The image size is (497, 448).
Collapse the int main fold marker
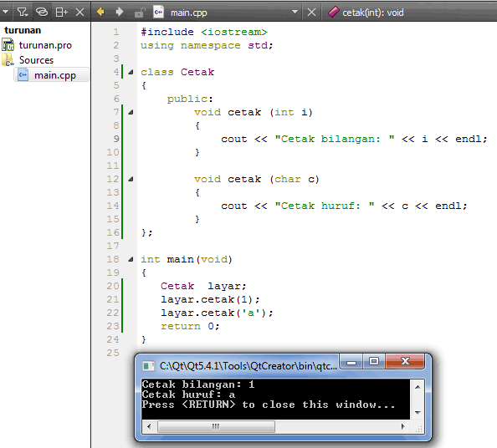click(131, 259)
